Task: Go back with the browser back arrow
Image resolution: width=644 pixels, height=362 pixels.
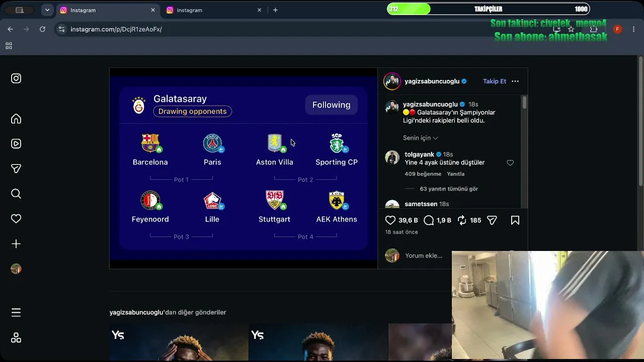Action: pyautogui.click(x=10, y=29)
